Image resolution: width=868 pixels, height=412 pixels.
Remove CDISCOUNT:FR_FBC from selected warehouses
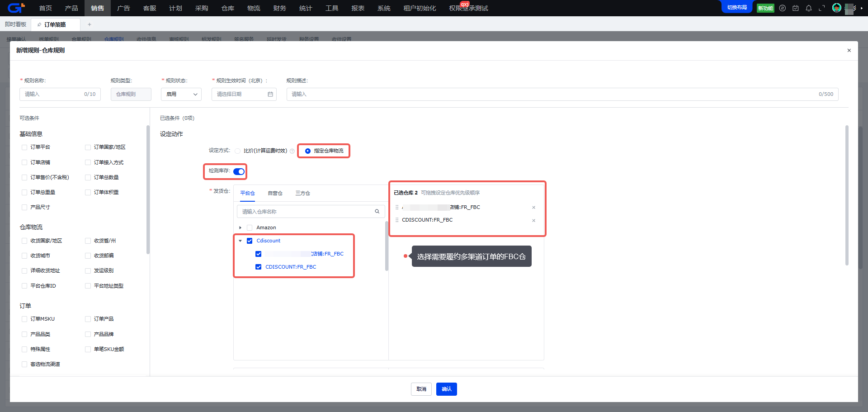coord(533,221)
